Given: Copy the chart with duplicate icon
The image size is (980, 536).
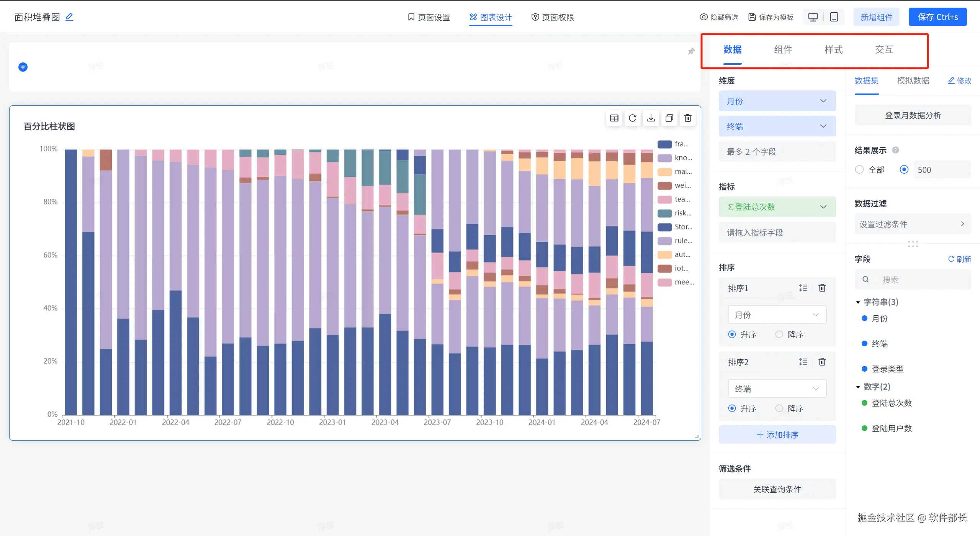Looking at the screenshot, I should click(669, 118).
